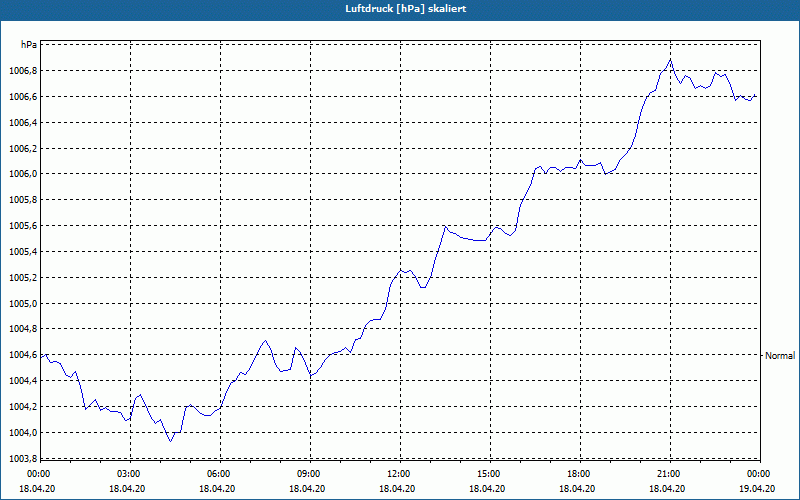This screenshot has height=500, width=800.
Task: Click the chart title 'Luftdruck [hPa] skaliert'
Action: click(406, 9)
